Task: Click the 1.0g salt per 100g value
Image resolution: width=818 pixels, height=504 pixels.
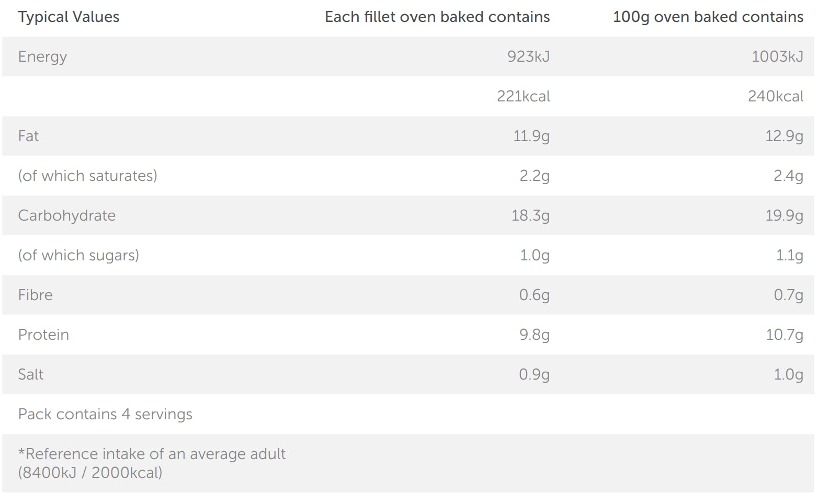Action: (788, 374)
